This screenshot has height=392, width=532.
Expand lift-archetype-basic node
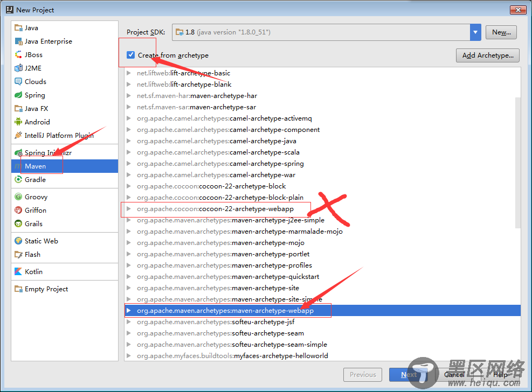(x=129, y=73)
